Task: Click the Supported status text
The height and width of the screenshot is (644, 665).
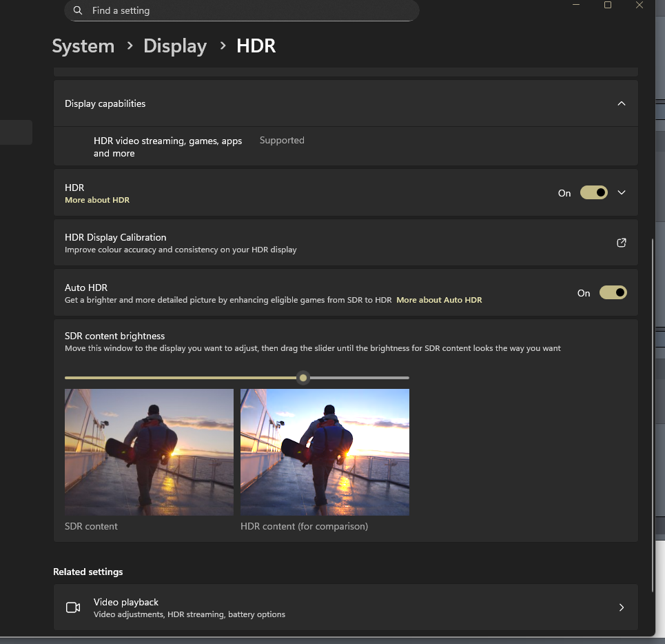Action: pyautogui.click(x=282, y=141)
